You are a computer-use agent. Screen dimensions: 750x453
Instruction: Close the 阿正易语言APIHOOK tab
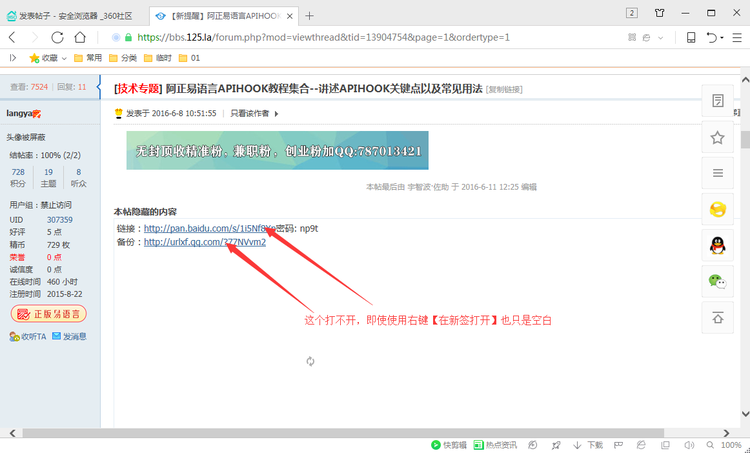(289, 16)
